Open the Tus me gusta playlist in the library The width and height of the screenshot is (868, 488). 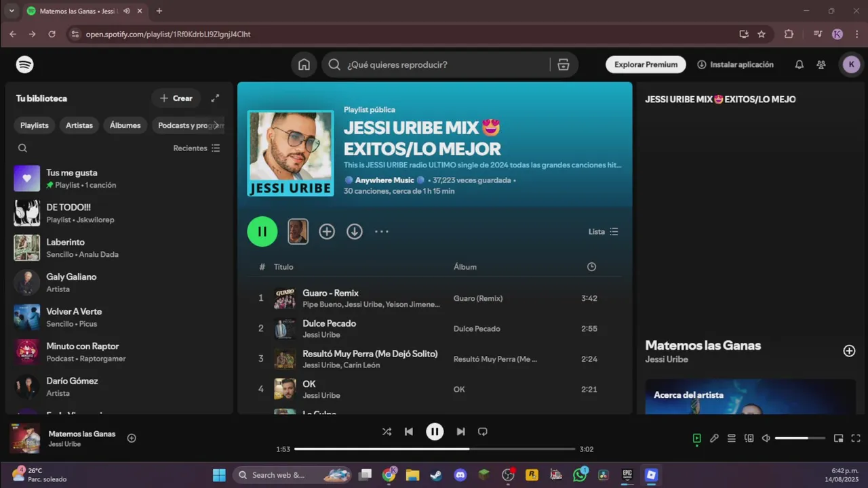pyautogui.click(x=119, y=178)
